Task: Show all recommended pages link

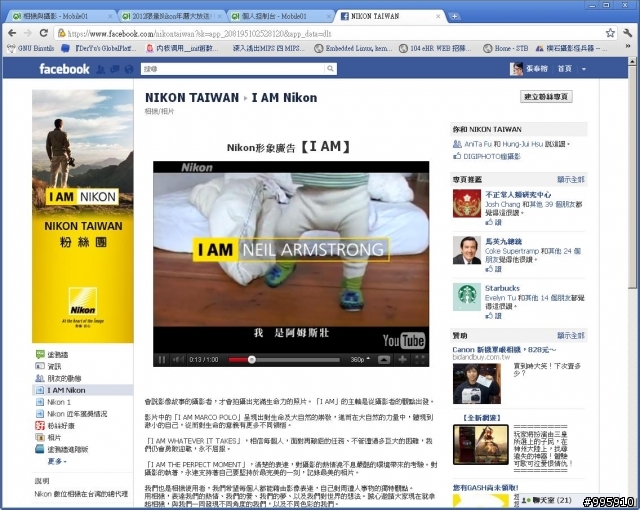Action: click(571, 180)
